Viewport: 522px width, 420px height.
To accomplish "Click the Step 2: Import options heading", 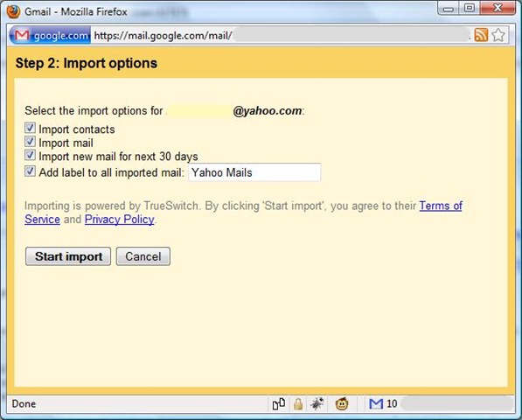I will [87, 63].
